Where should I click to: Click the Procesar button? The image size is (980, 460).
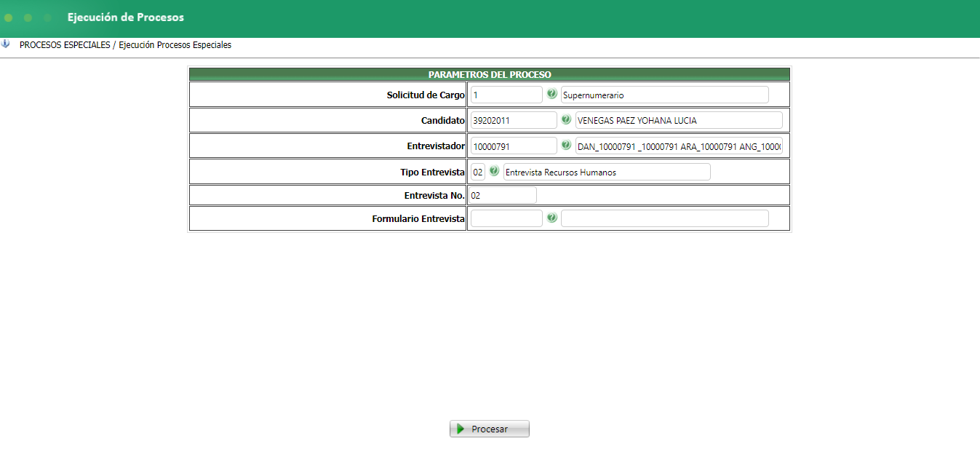tap(490, 429)
